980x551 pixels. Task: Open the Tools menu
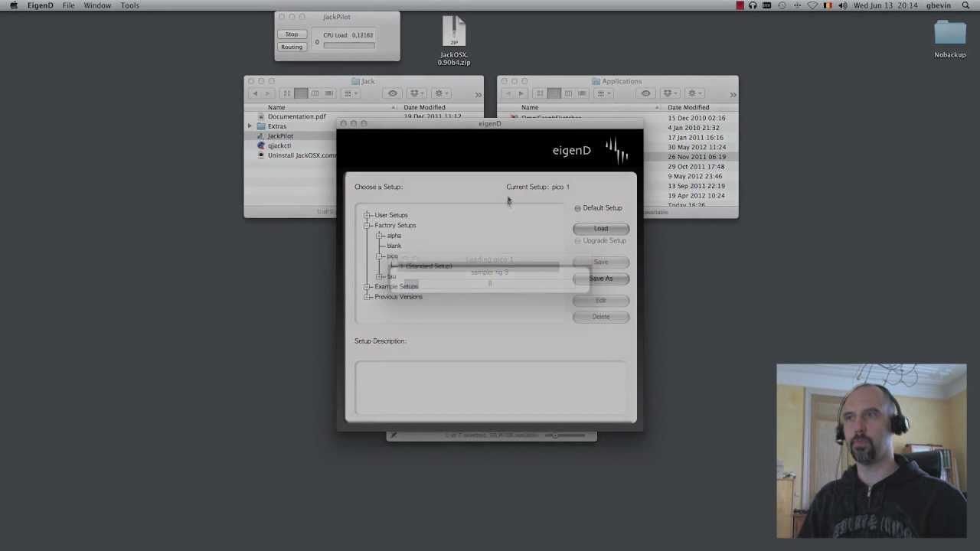click(130, 5)
